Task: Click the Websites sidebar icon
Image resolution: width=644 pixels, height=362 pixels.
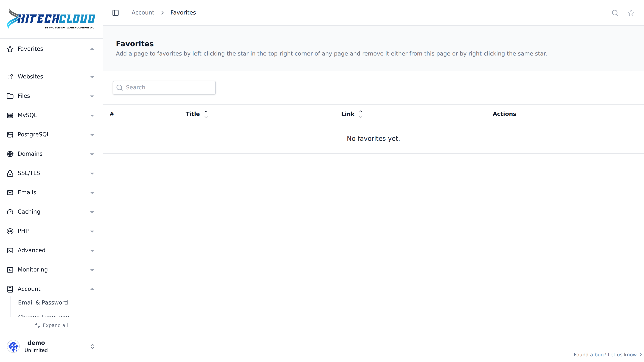Action: 10,77
